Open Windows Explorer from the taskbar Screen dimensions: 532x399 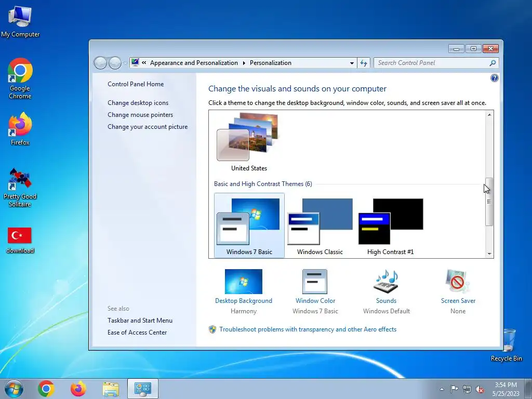pyautogui.click(x=111, y=389)
